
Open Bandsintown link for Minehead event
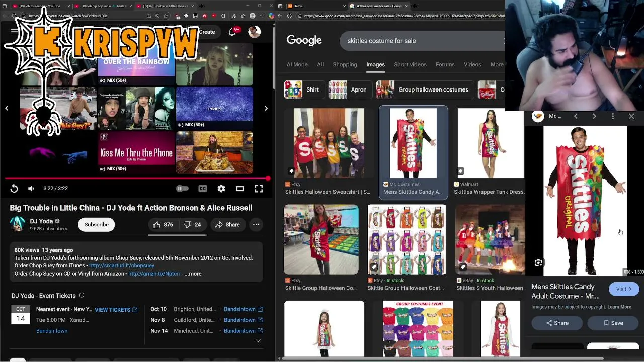(243, 331)
